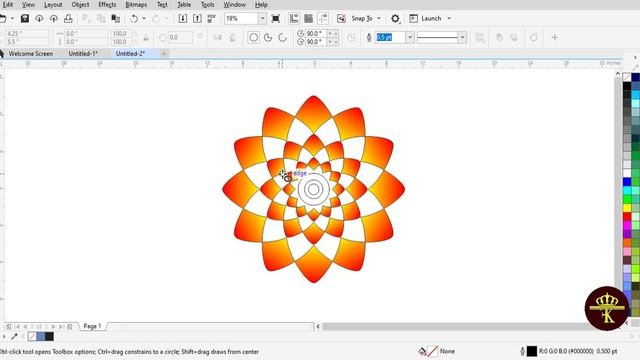Open the Bitmaps menu
Screen dimensions: 640x360
tap(136, 5)
